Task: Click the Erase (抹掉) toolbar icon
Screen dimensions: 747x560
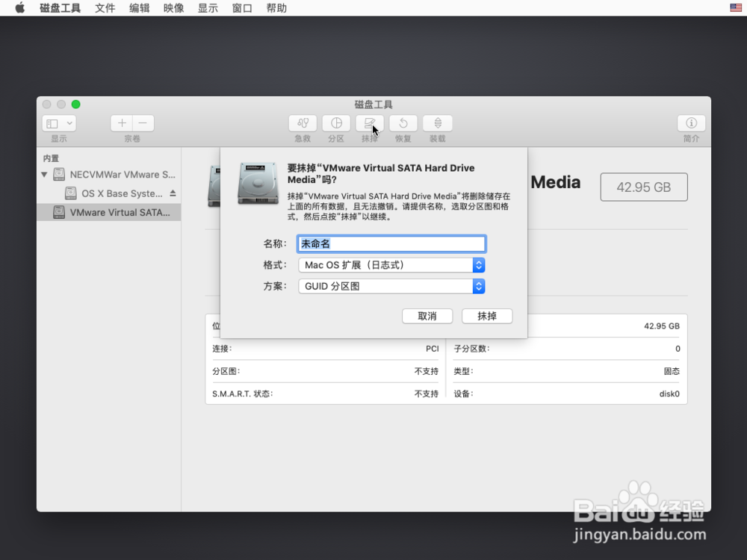Action: pyautogui.click(x=370, y=123)
